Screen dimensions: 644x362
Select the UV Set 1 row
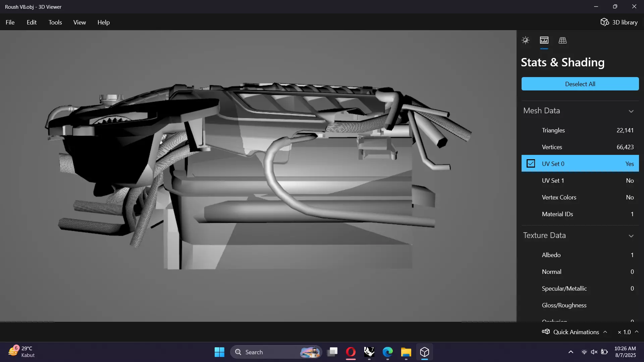pyautogui.click(x=580, y=180)
